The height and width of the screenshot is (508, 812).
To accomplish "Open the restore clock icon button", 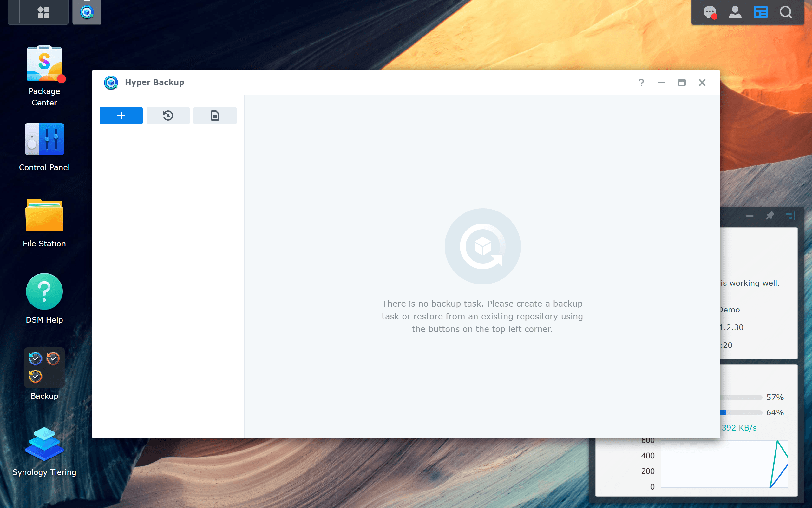I will pyautogui.click(x=168, y=116).
